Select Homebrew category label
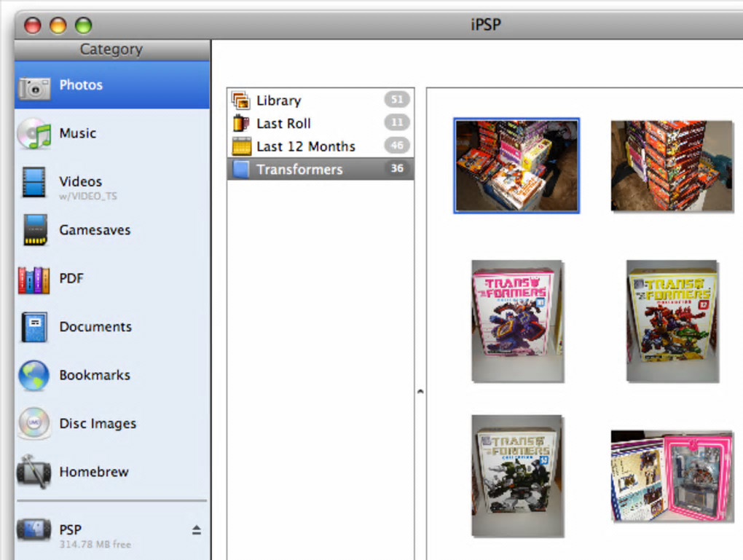This screenshot has width=743, height=560. click(94, 471)
